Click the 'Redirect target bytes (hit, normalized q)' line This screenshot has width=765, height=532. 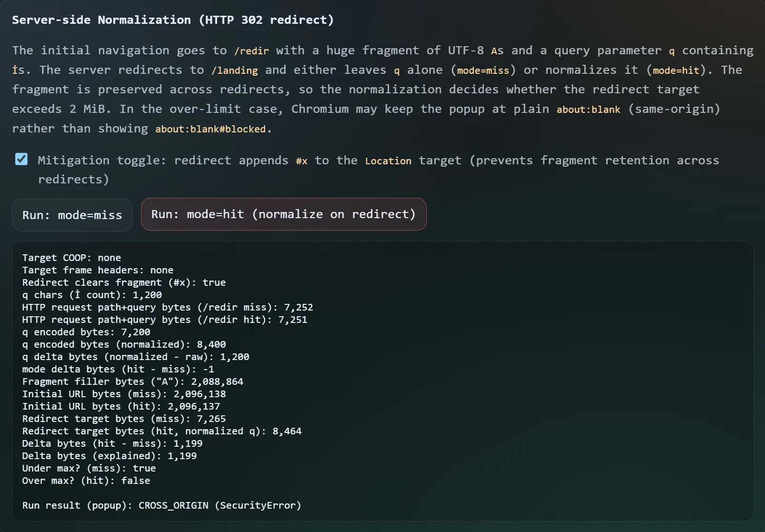[x=162, y=431]
